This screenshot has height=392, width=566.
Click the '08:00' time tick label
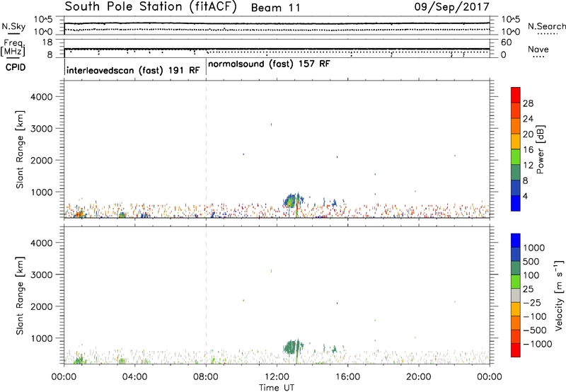(x=206, y=377)
